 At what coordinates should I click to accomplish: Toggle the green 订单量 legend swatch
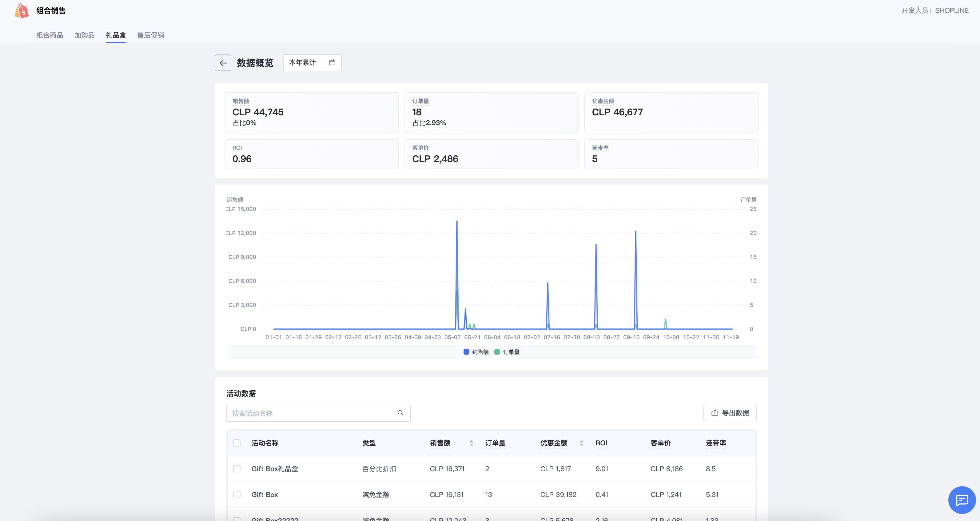(x=497, y=352)
